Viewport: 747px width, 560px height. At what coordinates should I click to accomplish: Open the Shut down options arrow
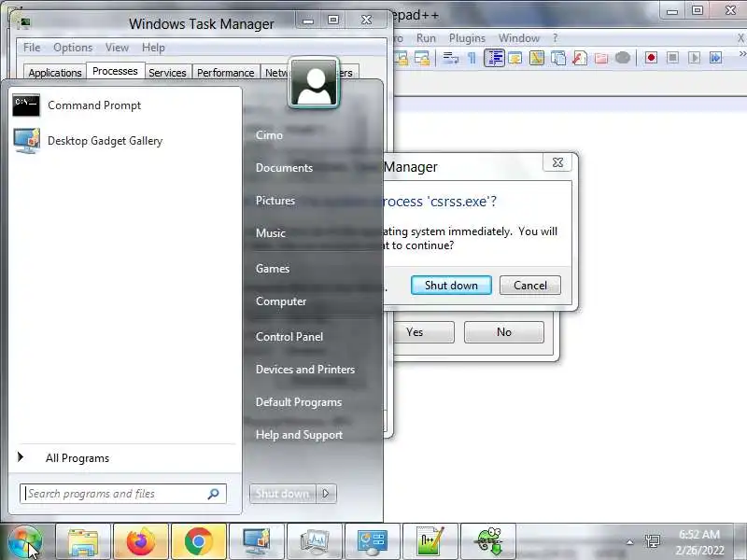326,494
